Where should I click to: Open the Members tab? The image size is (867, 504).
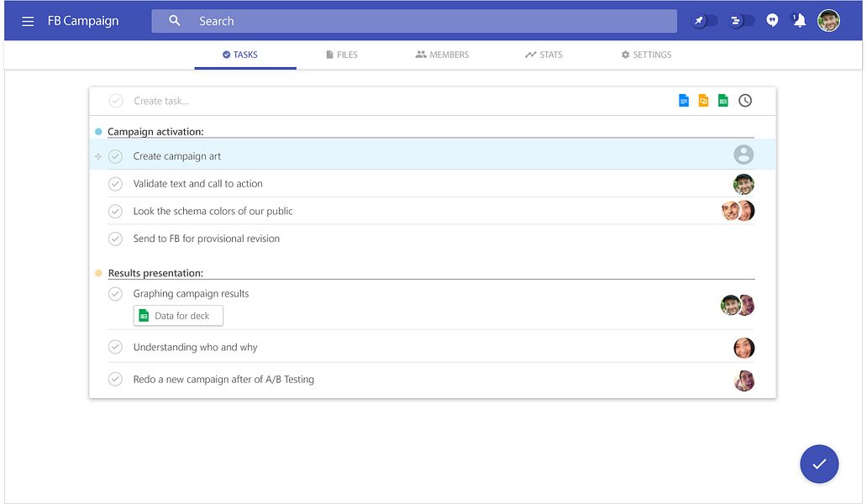coord(443,55)
